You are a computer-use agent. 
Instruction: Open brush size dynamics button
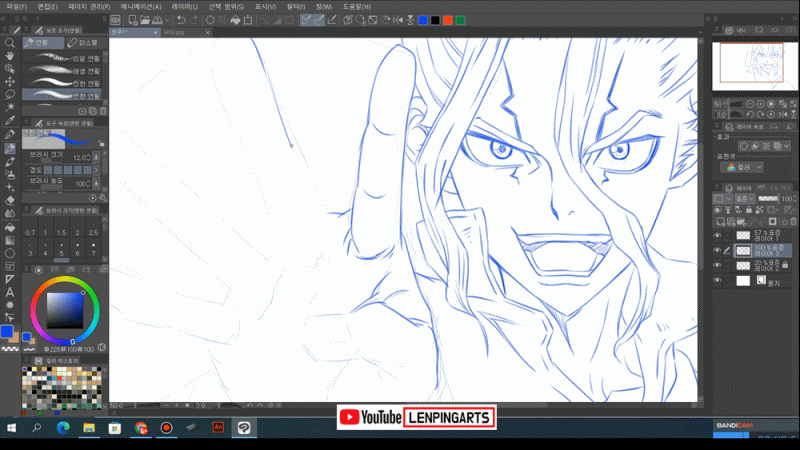[96, 158]
